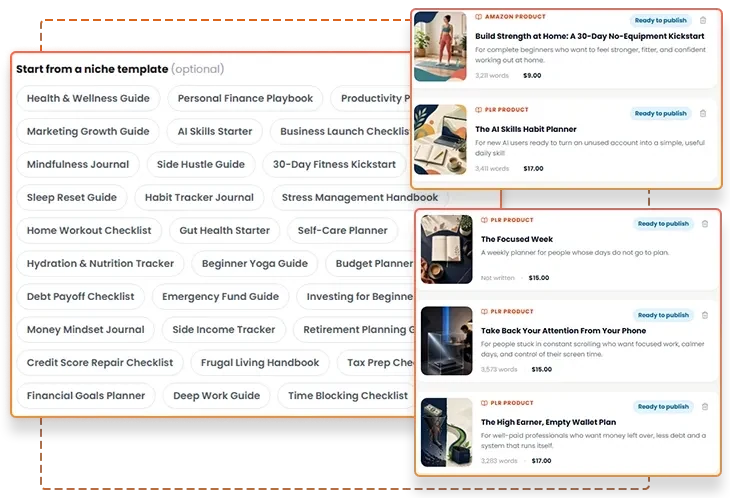Select the Self-Care Planner template

pyautogui.click(x=343, y=230)
